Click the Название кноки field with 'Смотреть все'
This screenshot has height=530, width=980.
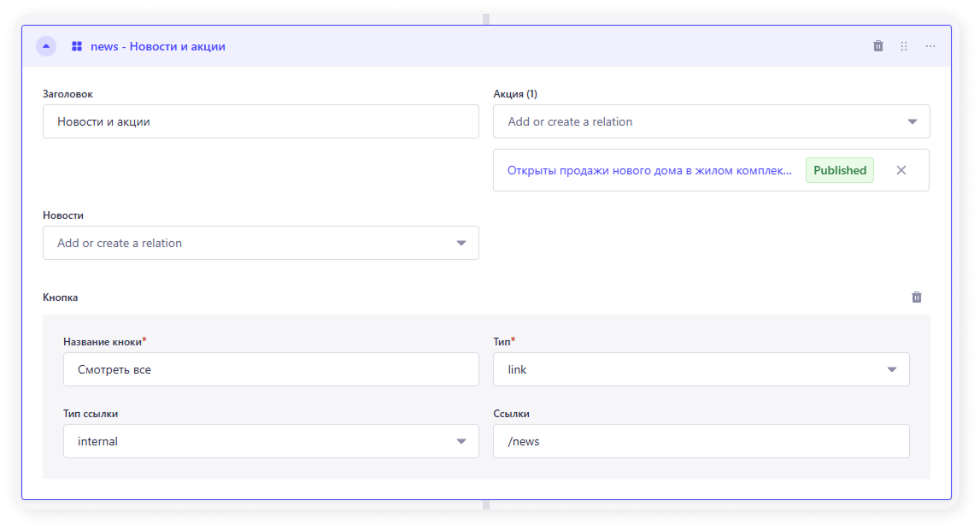pos(271,369)
